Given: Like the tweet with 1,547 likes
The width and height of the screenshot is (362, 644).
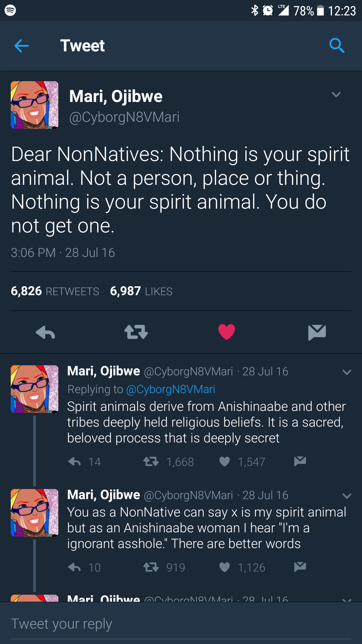Looking at the screenshot, I should [225, 462].
